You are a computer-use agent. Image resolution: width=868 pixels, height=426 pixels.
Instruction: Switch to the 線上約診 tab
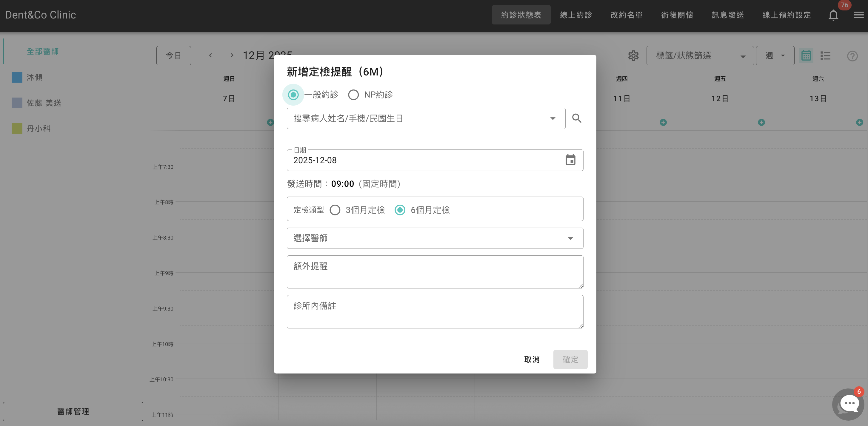point(576,15)
